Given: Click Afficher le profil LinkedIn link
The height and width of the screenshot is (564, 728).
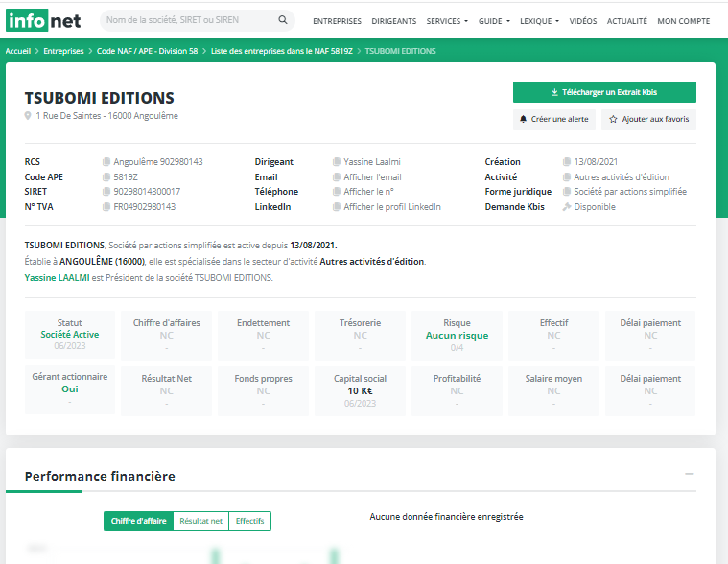Looking at the screenshot, I should tap(392, 206).
